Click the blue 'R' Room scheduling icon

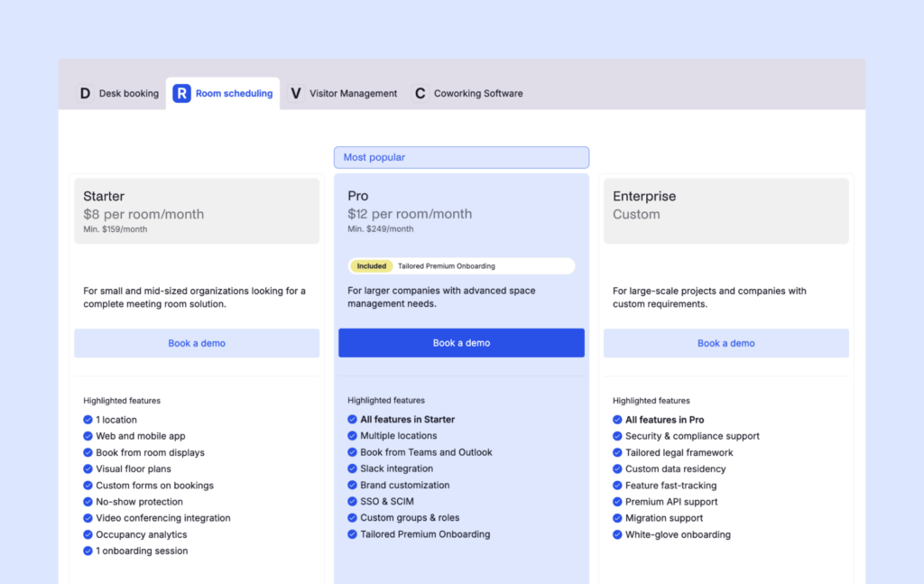[181, 93]
